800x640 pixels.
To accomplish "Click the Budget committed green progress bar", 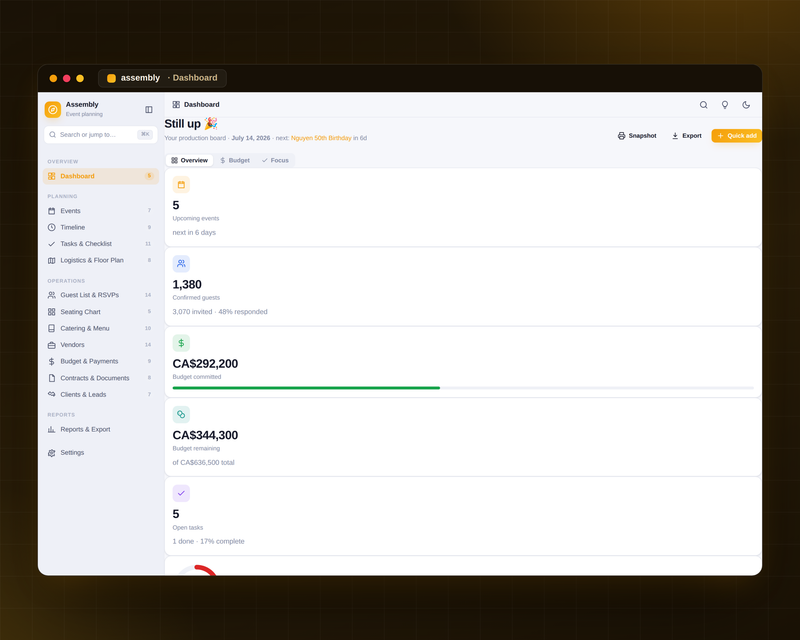I will click(x=306, y=388).
